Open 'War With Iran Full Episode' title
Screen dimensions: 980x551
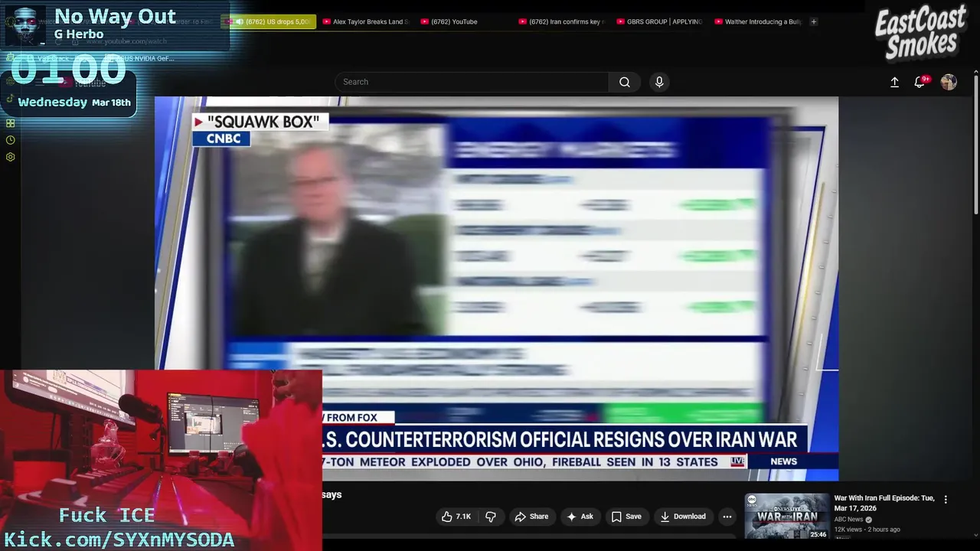pos(884,503)
